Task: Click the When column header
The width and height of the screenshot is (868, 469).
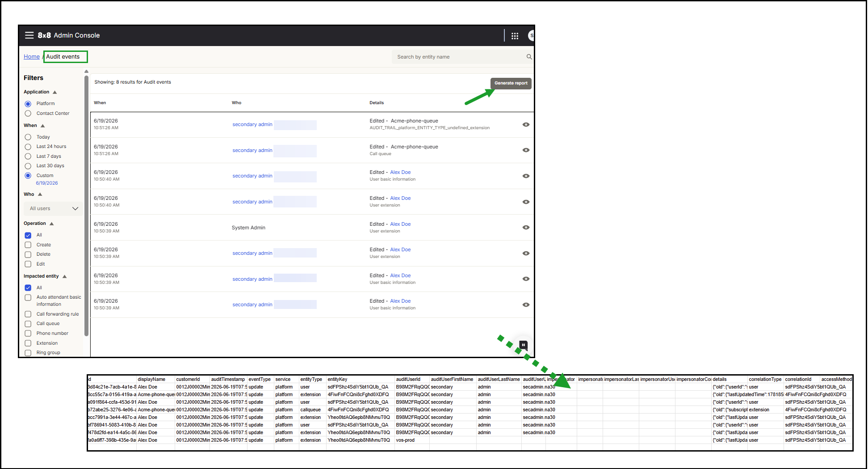Action: point(100,103)
